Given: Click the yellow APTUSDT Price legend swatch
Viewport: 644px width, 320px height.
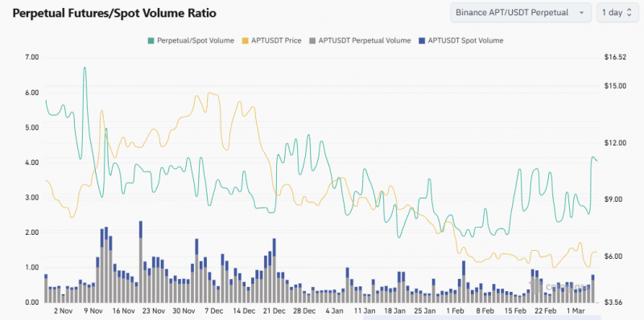Looking at the screenshot, I should tap(246, 41).
